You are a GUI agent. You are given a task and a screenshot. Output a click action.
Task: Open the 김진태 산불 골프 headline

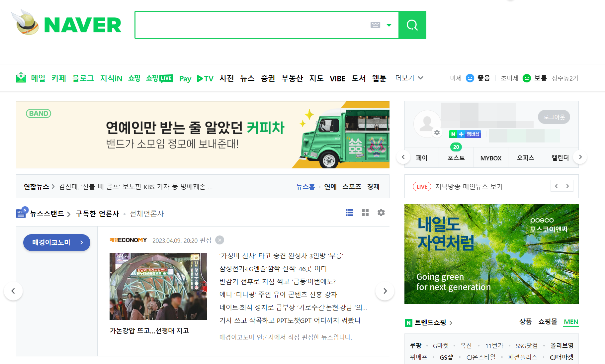[136, 187]
